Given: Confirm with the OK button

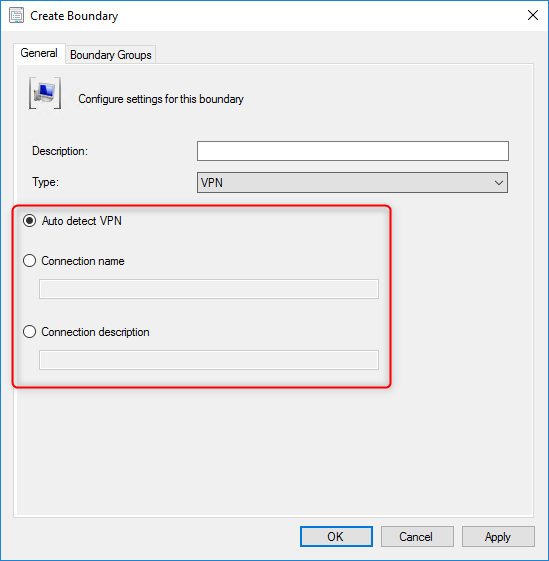Looking at the screenshot, I should [336, 536].
